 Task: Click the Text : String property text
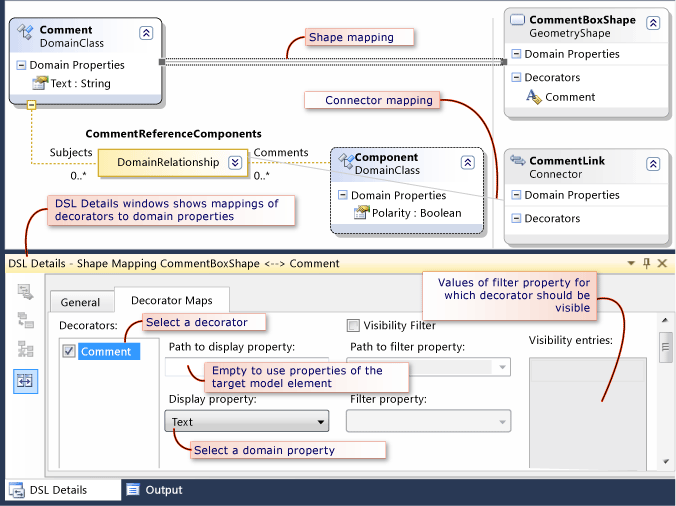coord(81,83)
